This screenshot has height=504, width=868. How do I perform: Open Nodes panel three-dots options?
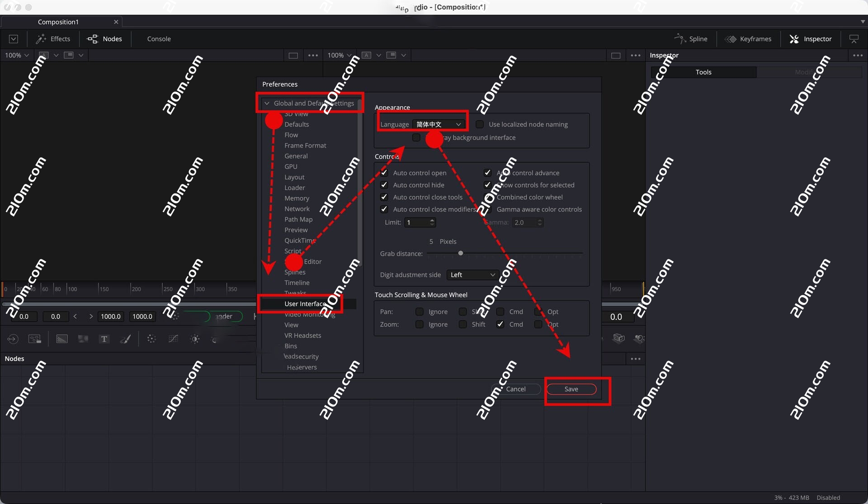click(x=636, y=359)
